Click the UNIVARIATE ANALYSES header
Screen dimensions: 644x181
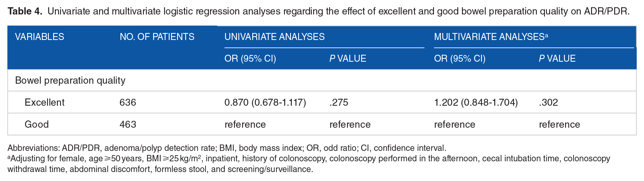click(x=274, y=37)
